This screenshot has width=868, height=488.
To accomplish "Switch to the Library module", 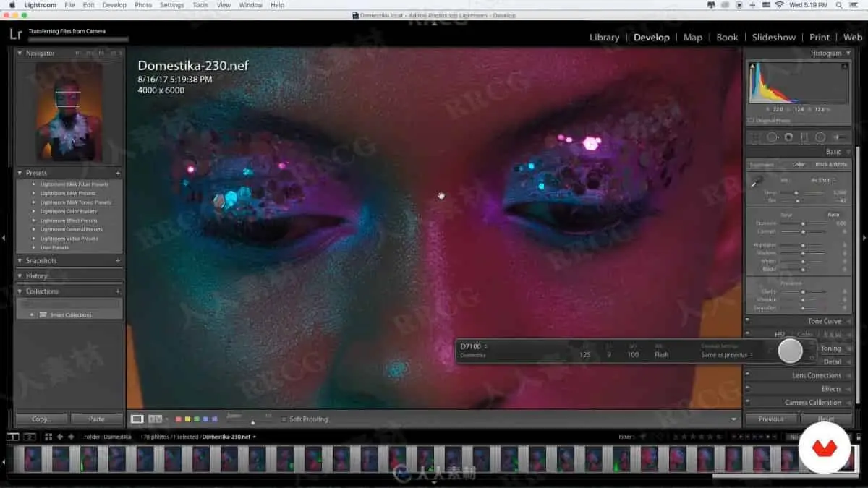I will point(604,38).
